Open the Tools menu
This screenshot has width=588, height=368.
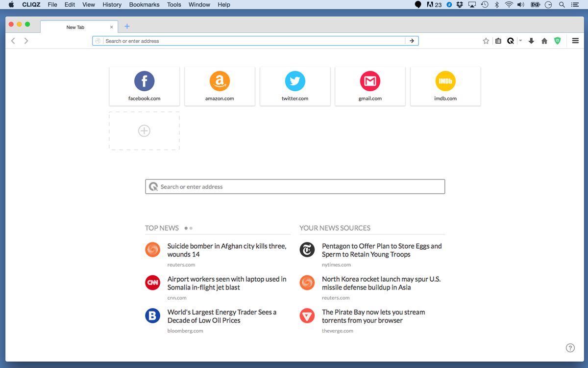pyautogui.click(x=174, y=4)
